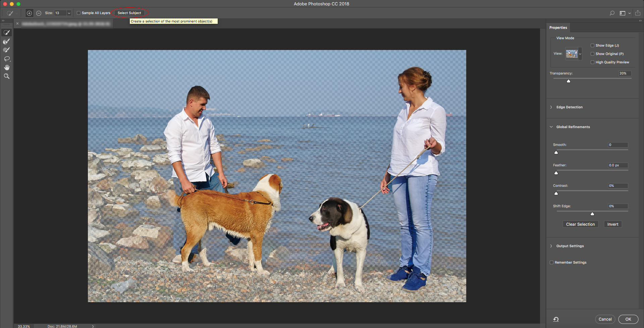644x328 pixels.
Task: Select the Lasso tool
Action: pyautogui.click(x=7, y=59)
